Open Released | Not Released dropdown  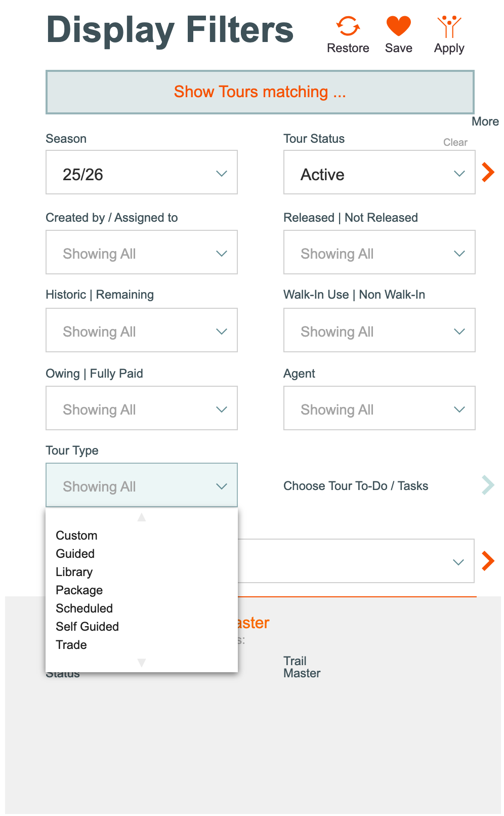click(x=379, y=252)
